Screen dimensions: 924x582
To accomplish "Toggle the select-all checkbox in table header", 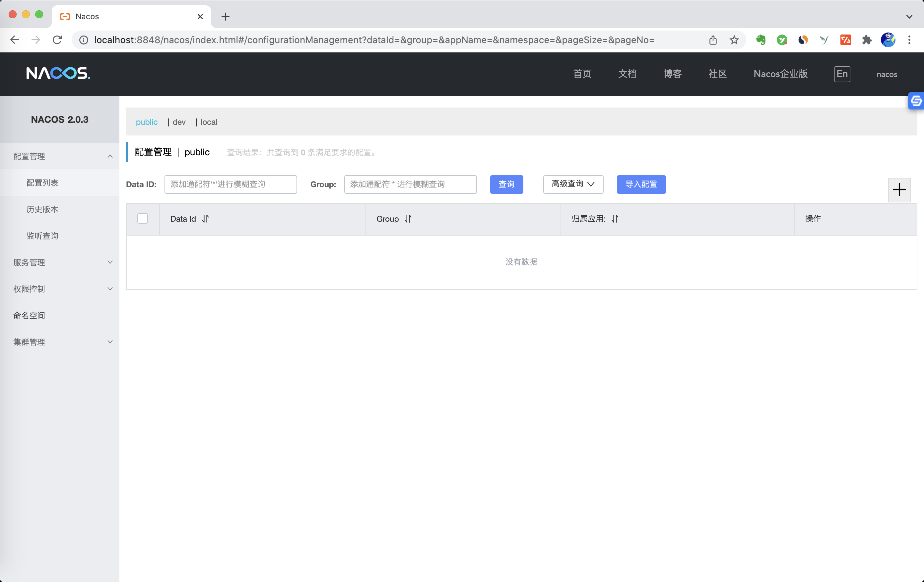I will click(142, 219).
